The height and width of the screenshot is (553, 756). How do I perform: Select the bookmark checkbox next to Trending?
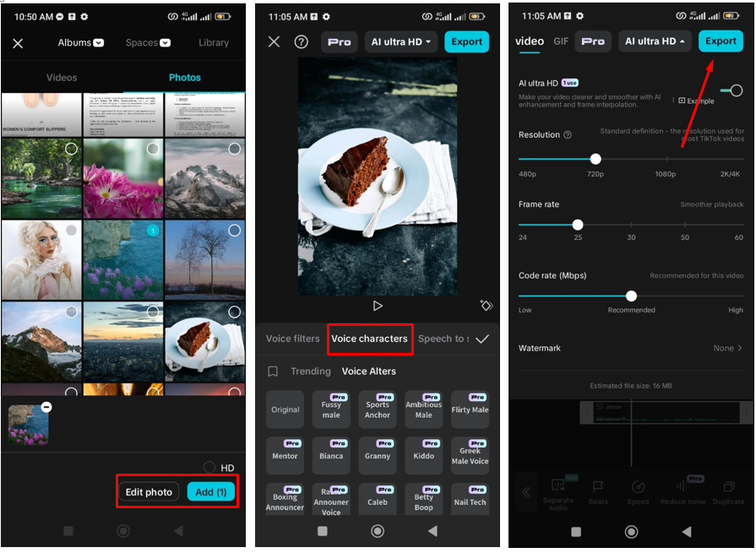(x=272, y=371)
